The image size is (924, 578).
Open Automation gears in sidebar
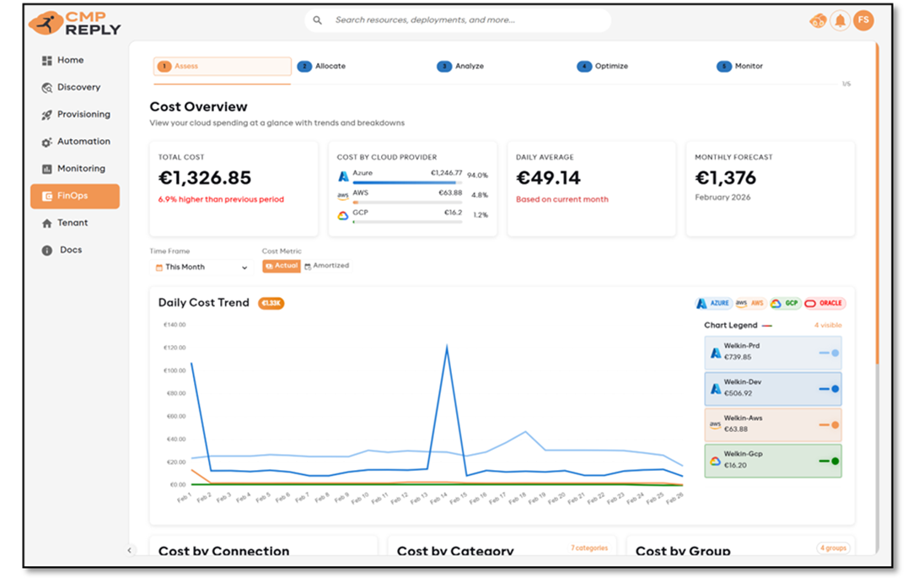pyautogui.click(x=47, y=143)
